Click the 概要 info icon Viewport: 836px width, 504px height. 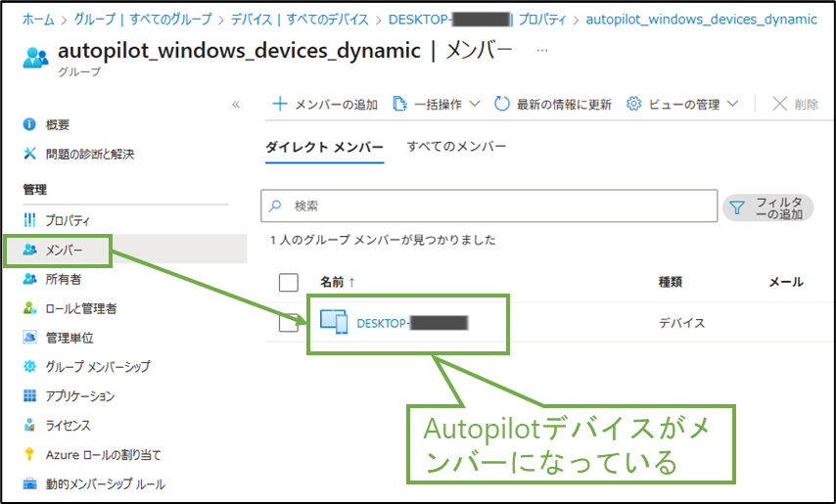coord(29,124)
